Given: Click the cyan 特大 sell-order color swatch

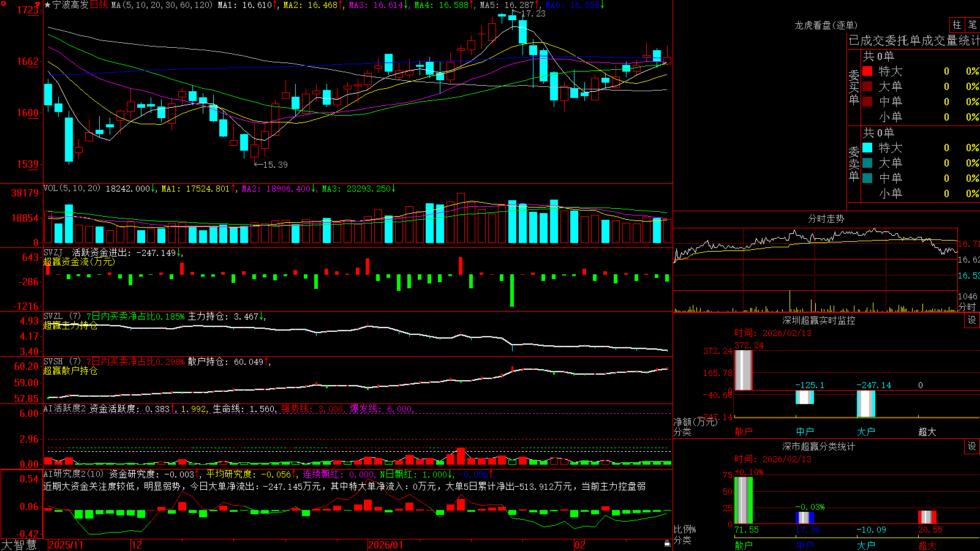Looking at the screenshot, I should [867, 148].
